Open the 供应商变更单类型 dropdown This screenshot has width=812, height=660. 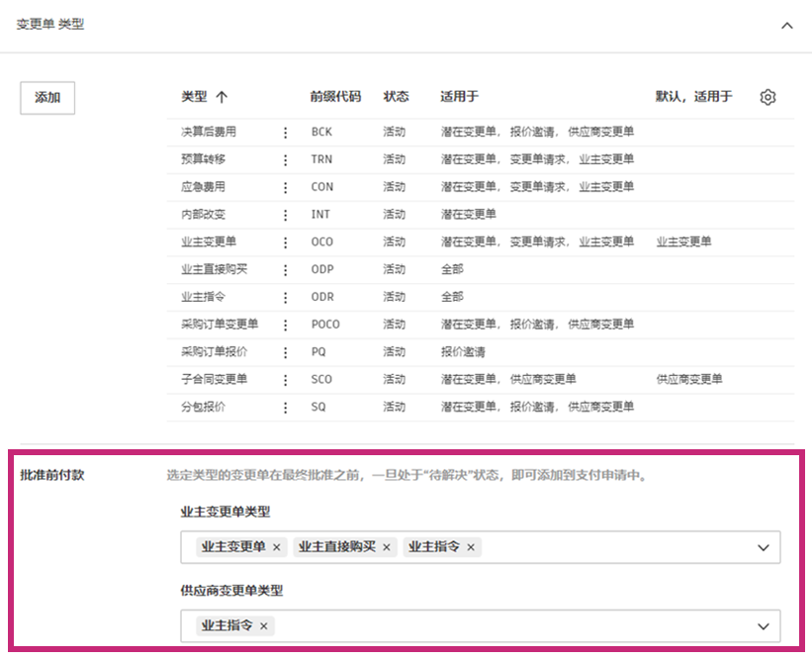point(762,626)
